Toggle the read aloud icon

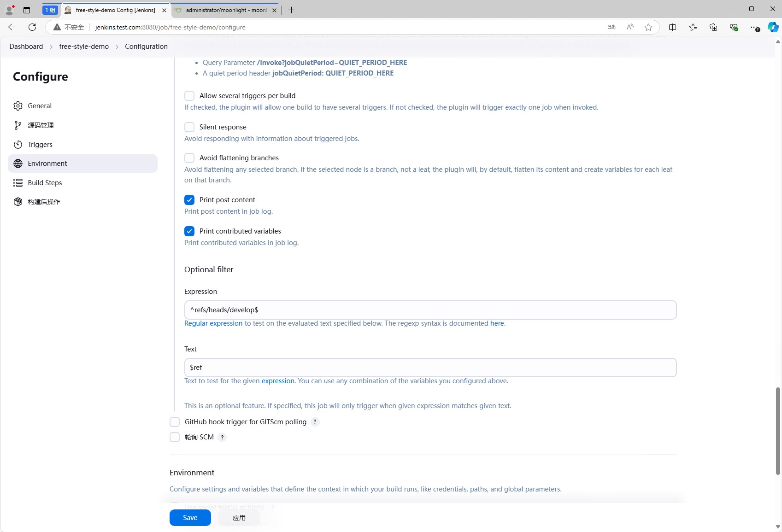tap(630, 27)
